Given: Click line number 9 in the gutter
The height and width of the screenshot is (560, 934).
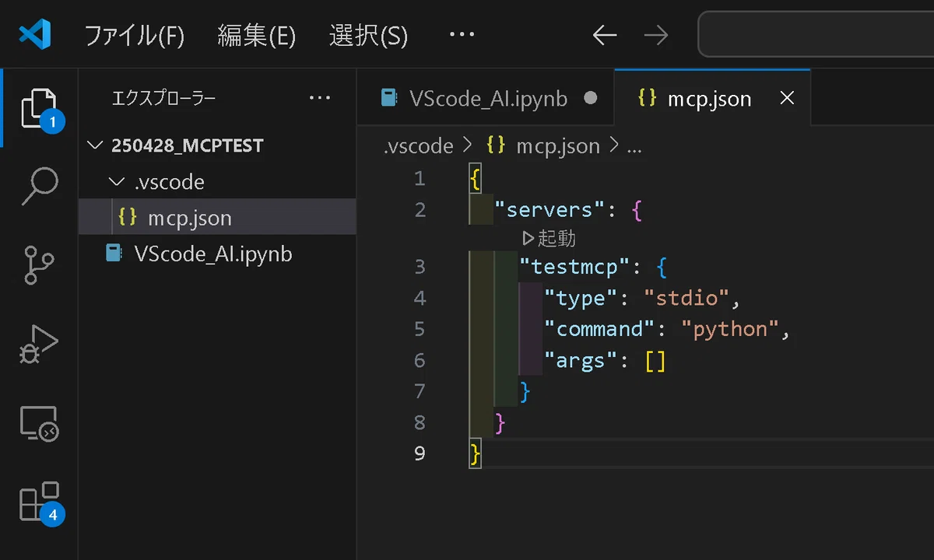Looking at the screenshot, I should (420, 453).
